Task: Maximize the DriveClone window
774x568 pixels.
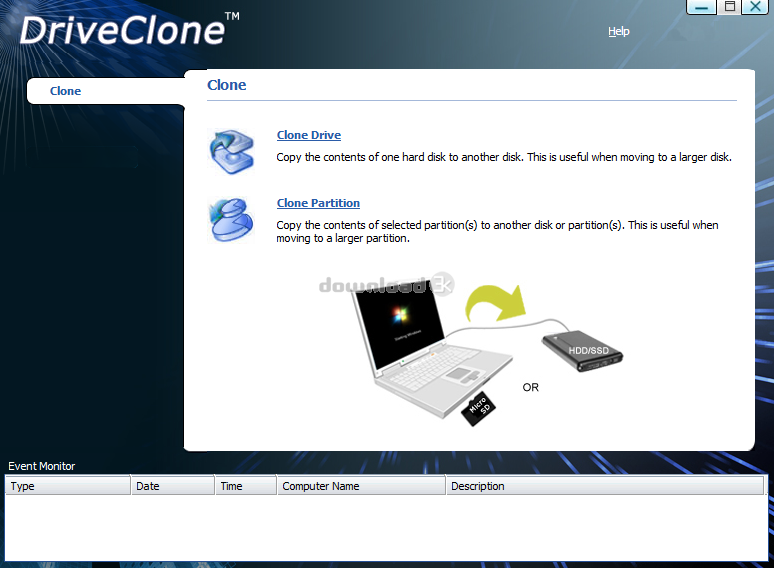Action: coord(730,7)
